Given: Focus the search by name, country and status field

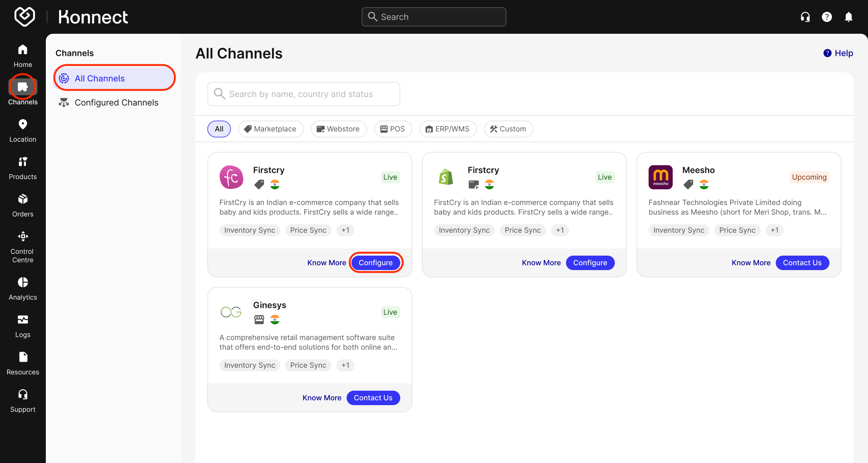Looking at the screenshot, I should point(304,94).
